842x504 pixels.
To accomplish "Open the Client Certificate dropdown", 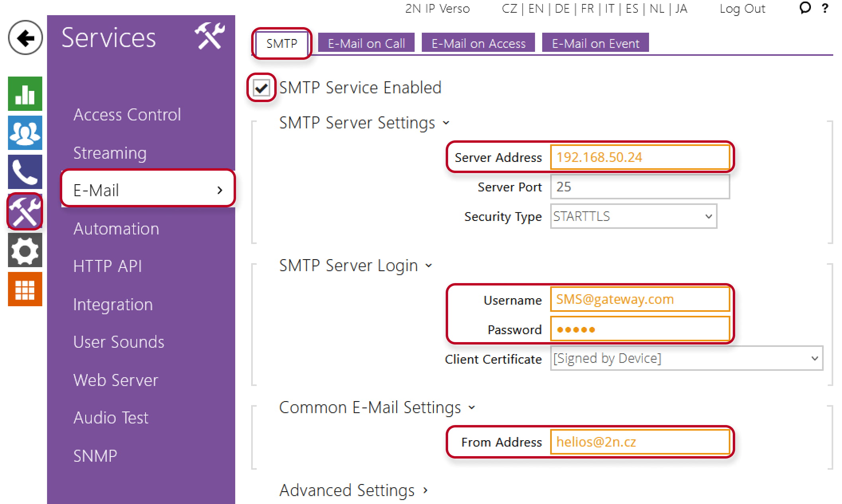I will tap(687, 358).
